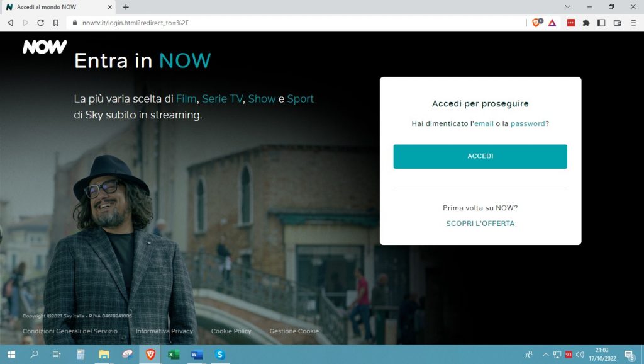Click the NOW logo at the top left
Screen dimensions: 644x364
coord(45,47)
